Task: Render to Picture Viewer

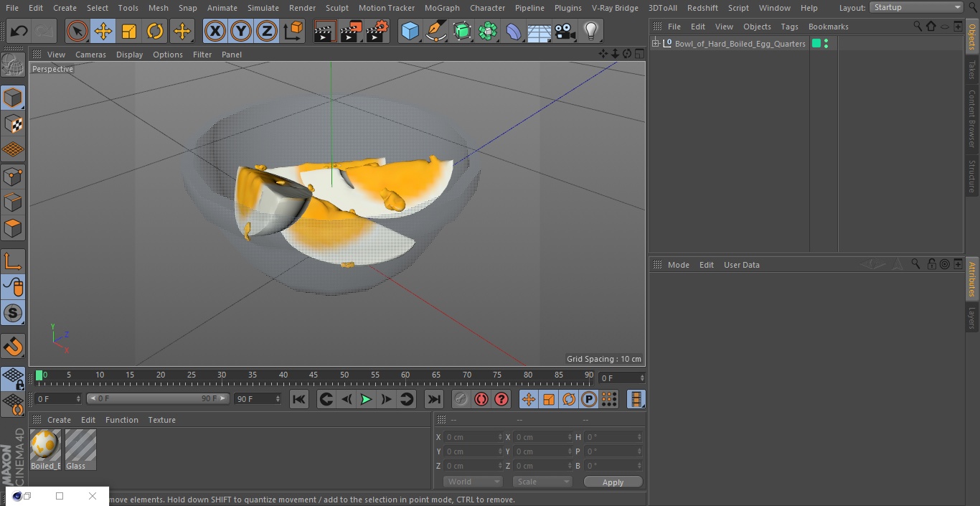Action: 351,31
